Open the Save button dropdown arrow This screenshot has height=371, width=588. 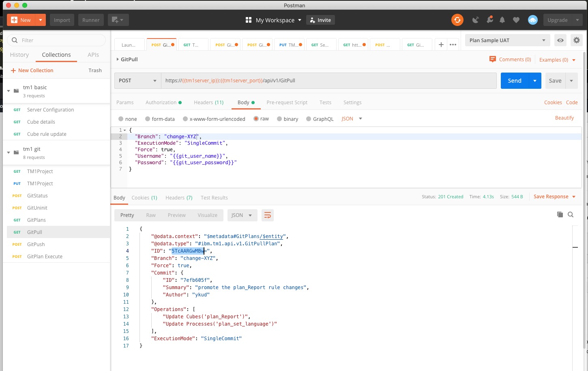click(571, 81)
